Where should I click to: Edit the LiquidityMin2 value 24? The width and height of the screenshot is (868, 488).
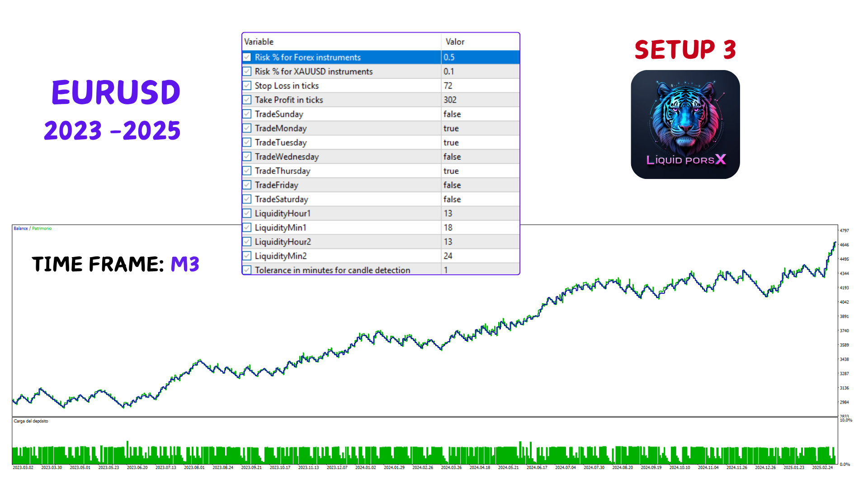tap(448, 256)
